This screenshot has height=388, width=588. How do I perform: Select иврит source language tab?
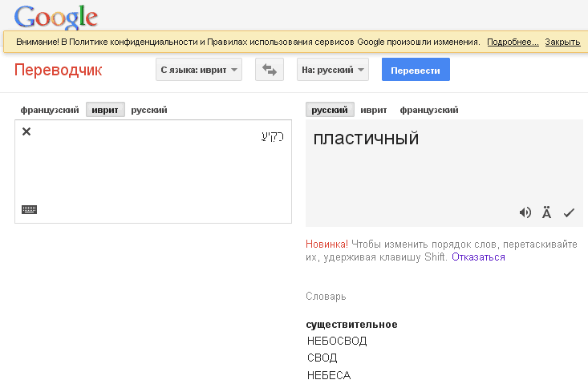105,110
